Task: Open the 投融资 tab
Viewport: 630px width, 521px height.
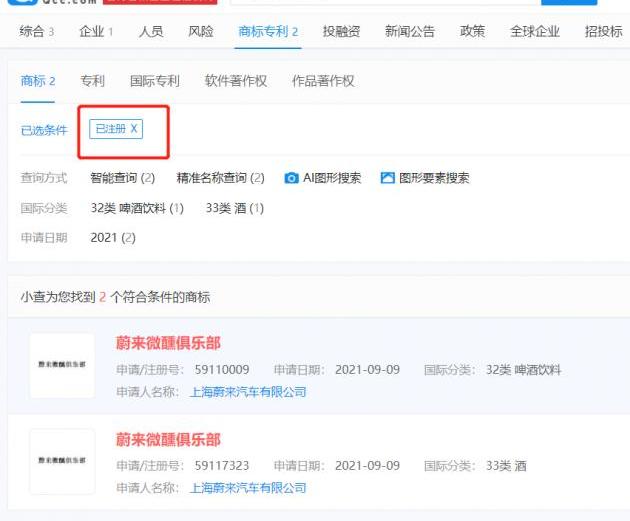Action: 341,31
